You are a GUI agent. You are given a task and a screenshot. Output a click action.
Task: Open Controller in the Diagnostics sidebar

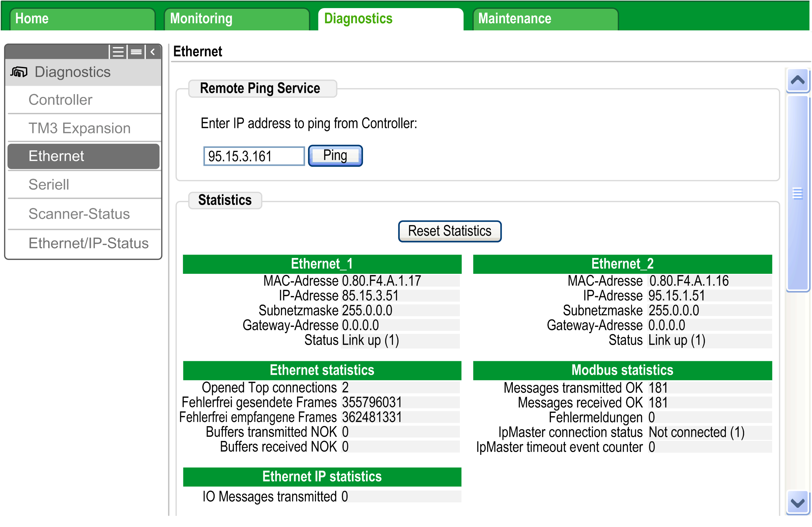click(x=60, y=100)
